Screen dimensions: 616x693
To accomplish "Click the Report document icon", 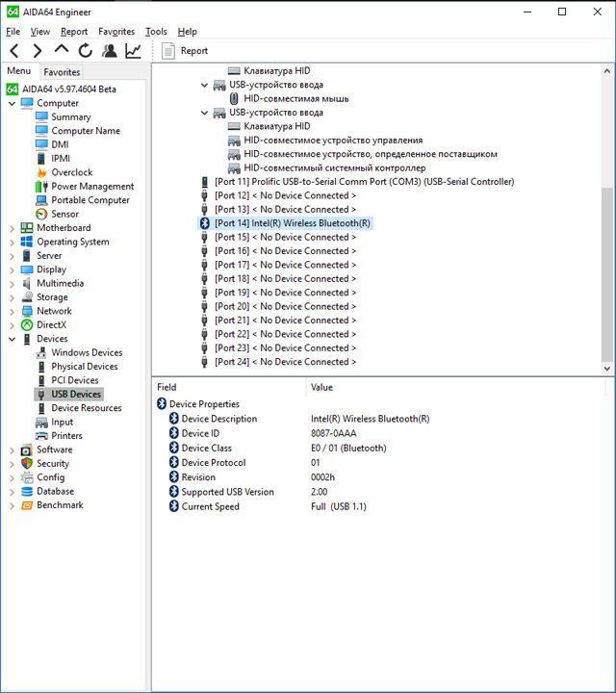I will (167, 51).
